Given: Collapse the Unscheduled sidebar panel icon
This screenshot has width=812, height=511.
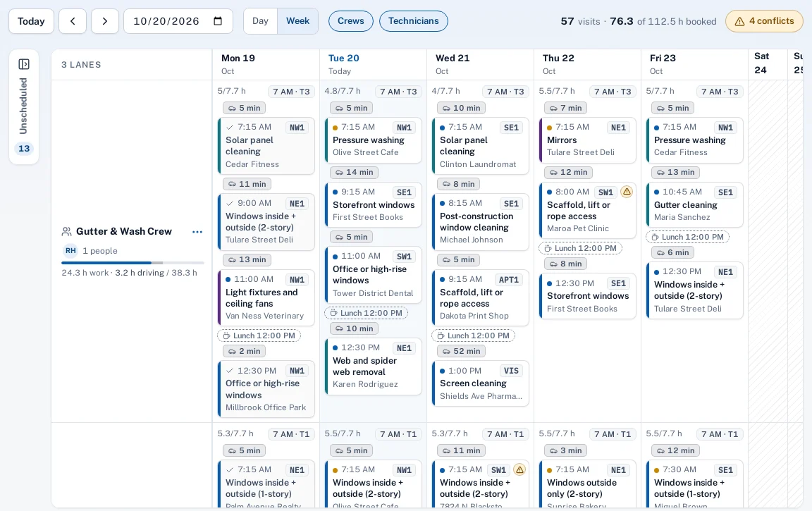Looking at the screenshot, I should (x=24, y=64).
